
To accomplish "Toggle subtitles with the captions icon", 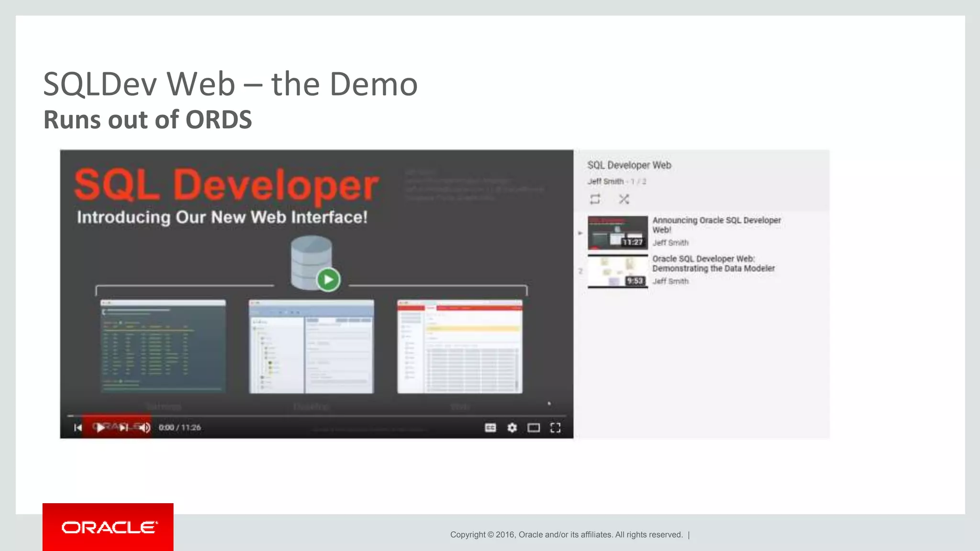I will click(x=490, y=428).
